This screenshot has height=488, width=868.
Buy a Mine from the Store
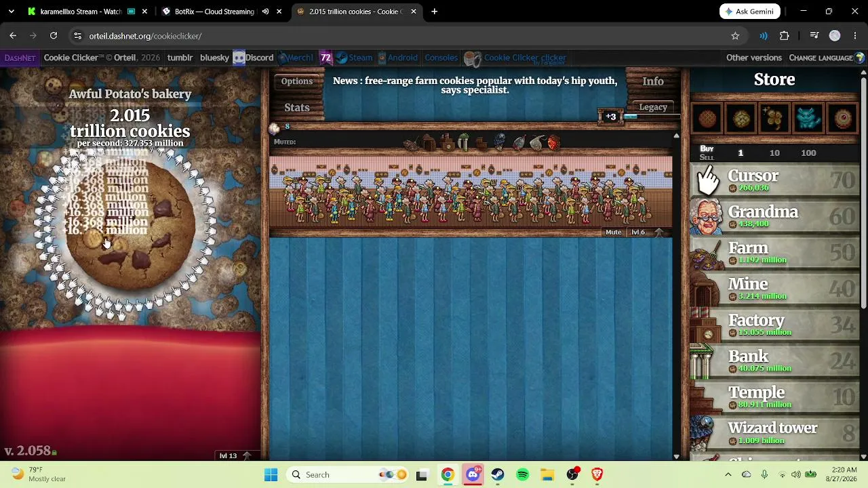click(774, 289)
